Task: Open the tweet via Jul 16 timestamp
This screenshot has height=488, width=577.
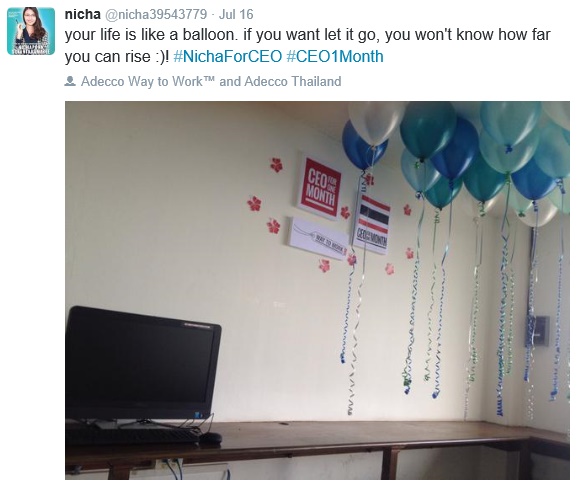Action: pyautogui.click(x=236, y=14)
